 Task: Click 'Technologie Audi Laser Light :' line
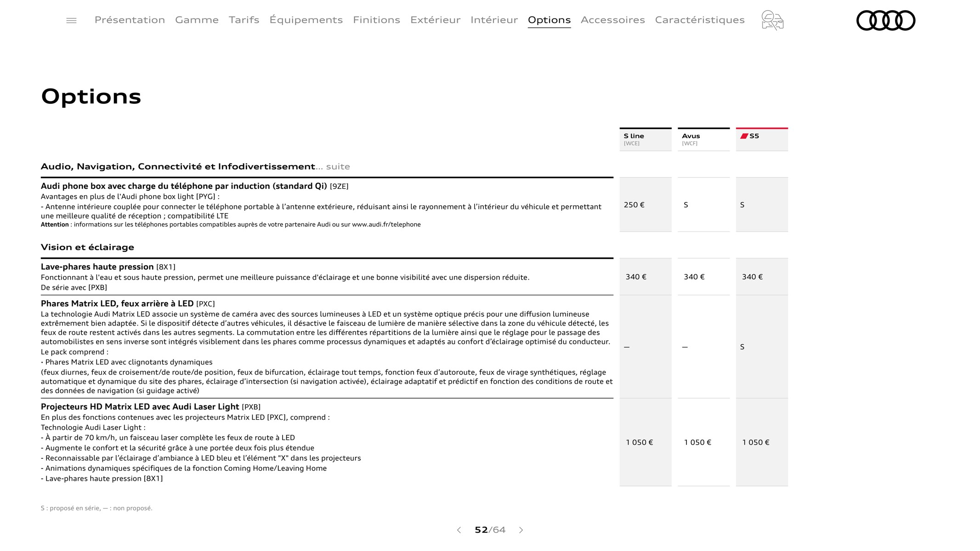(93, 427)
